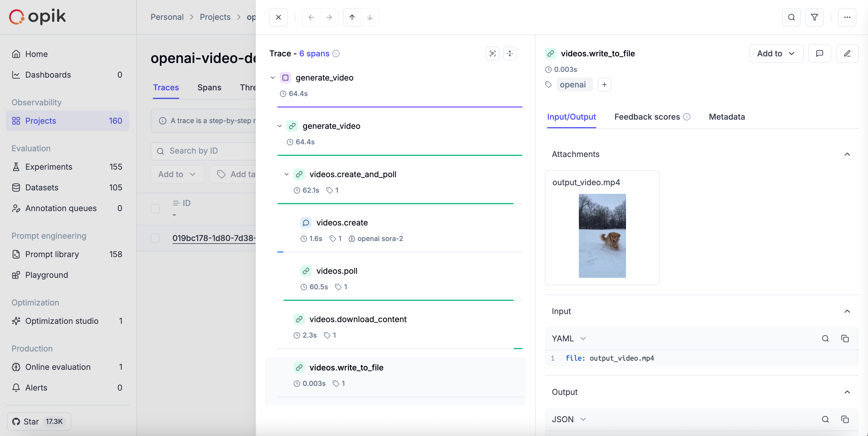The image size is (868, 436).
Task: Open the output_video.mp4 thumbnail
Action: (602, 235)
